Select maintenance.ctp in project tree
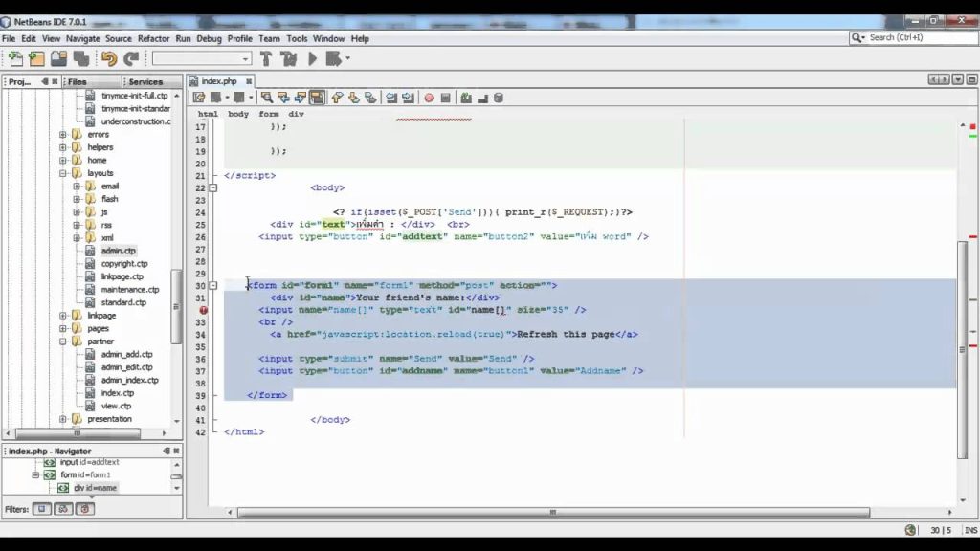Image resolution: width=980 pixels, height=551 pixels. tap(130, 290)
